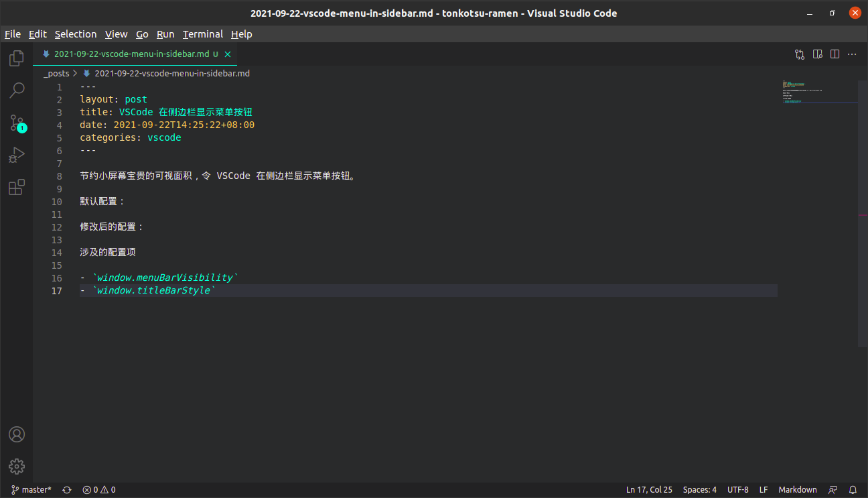868x498 pixels.
Task: Click the "layout: post" line
Action: click(x=113, y=100)
